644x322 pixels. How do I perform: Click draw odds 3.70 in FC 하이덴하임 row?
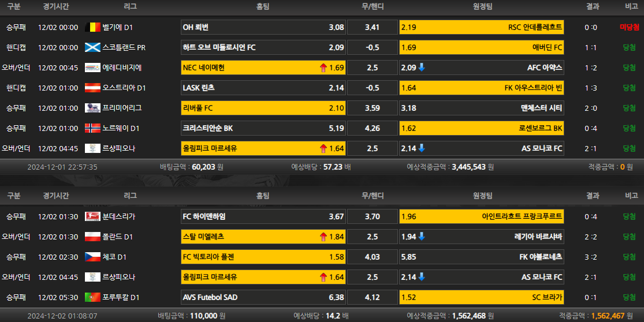tap(373, 216)
